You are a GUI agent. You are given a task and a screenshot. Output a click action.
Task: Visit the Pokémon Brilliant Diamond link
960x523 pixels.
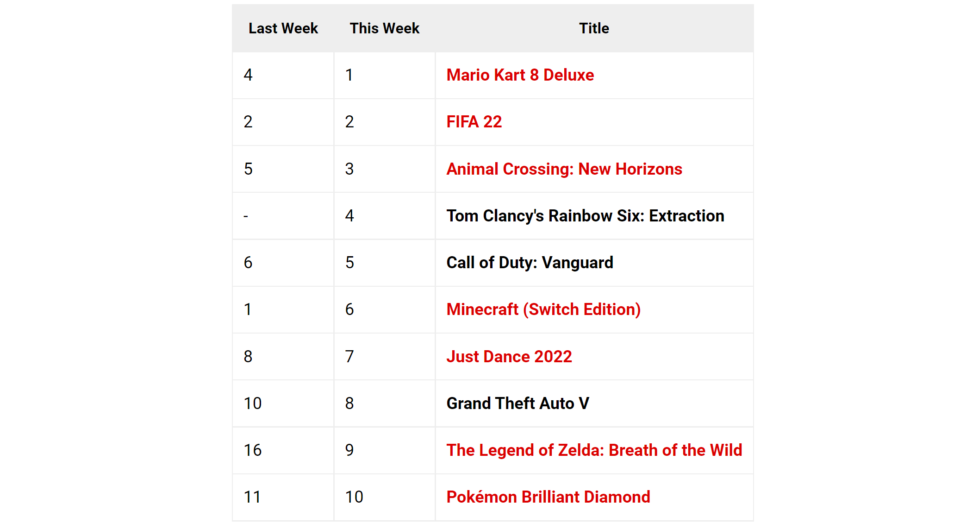coord(548,497)
